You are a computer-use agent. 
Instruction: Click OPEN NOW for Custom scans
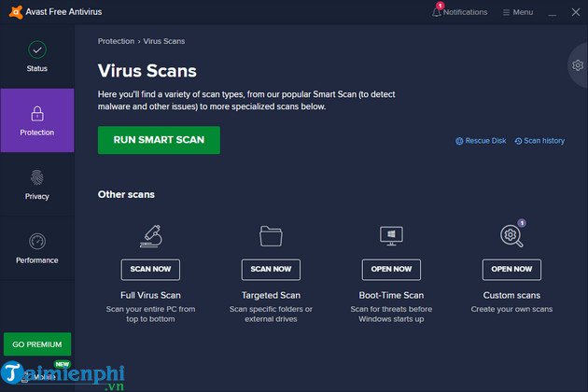(511, 270)
